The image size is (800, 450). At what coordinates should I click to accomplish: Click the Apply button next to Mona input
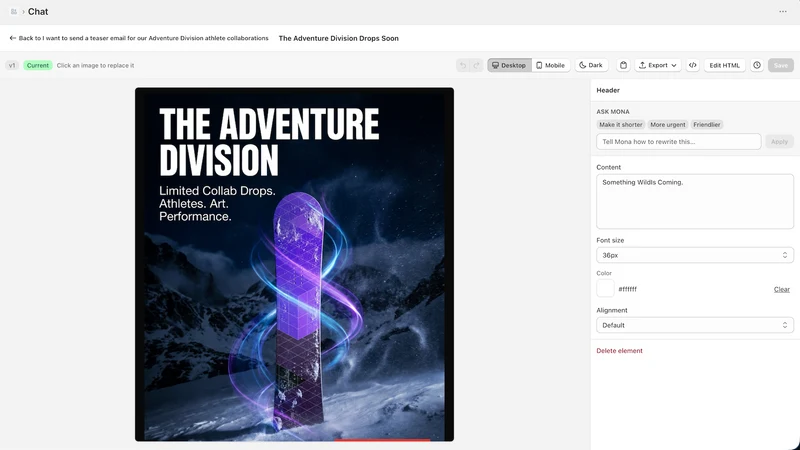click(779, 142)
